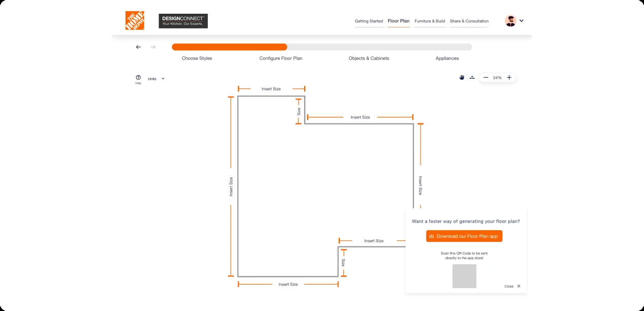Image resolution: width=644 pixels, height=311 pixels.
Task: Select the hand pan tool
Action: point(462,78)
